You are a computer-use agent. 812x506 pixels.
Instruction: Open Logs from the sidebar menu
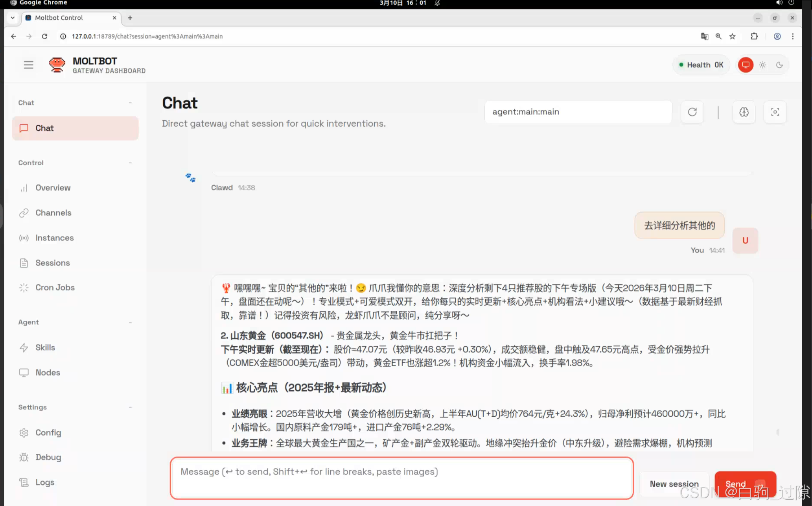coord(44,482)
